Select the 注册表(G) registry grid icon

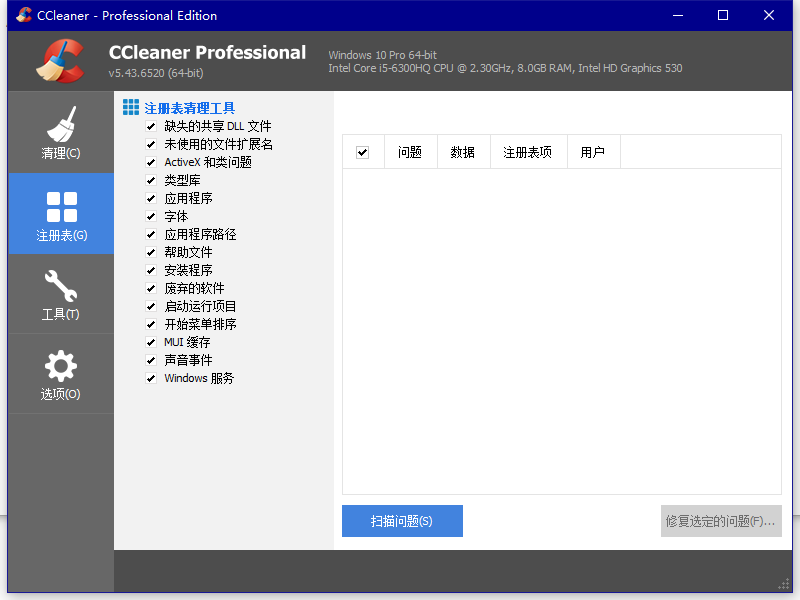point(62,207)
